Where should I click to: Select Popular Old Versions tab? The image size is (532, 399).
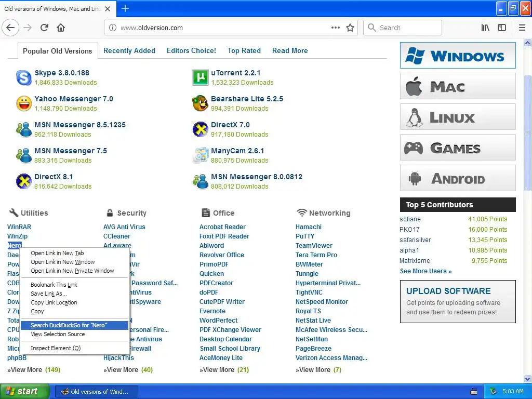pos(57,51)
